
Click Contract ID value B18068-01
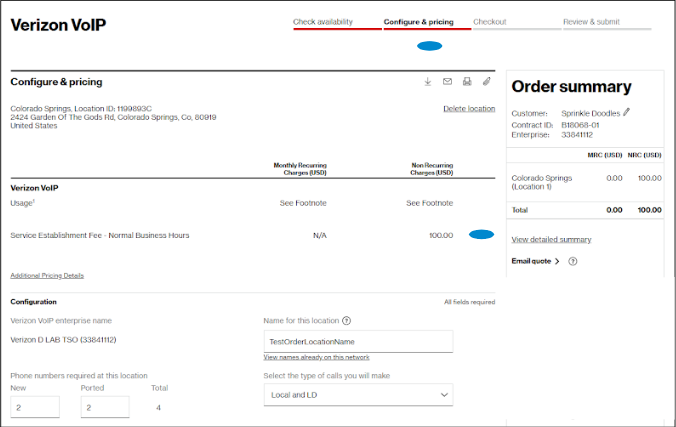580,125
